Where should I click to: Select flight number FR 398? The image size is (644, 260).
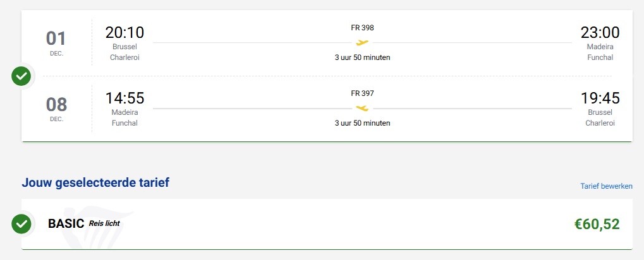click(x=362, y=28)
